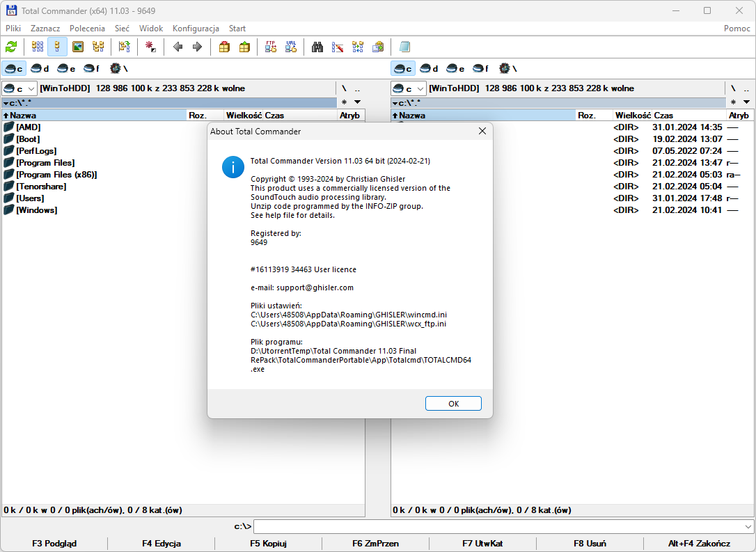Click the Synchronize directories icon
The image size is (756, 552).
pos(358,47)
